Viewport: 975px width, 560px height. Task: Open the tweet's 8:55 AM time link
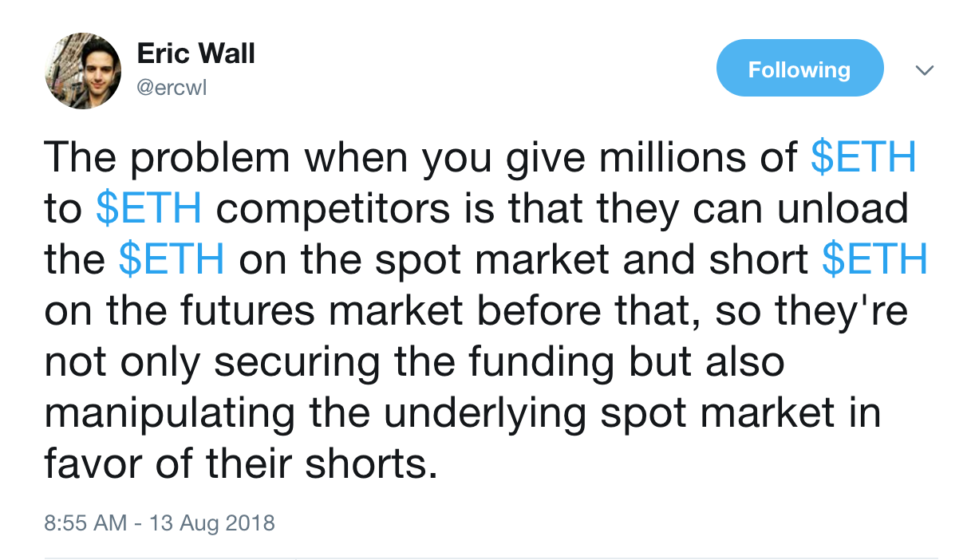[x=85, y=523]
